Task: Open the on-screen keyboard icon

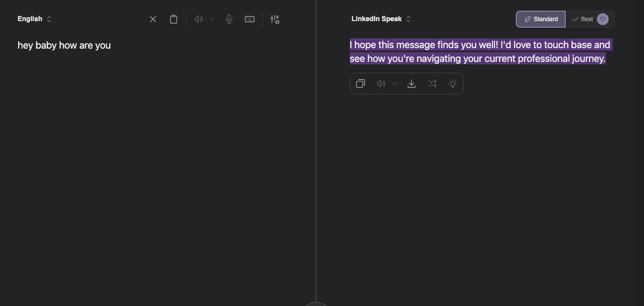Action: pyautogui.click(x=250, y=19)
